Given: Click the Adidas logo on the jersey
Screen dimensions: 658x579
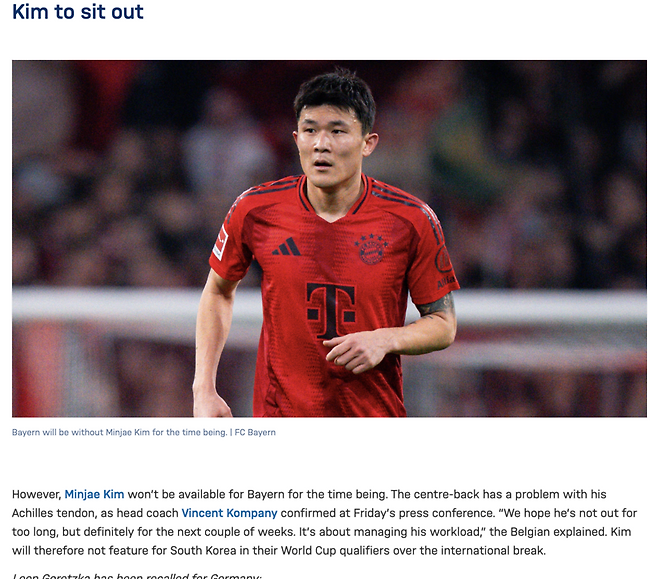Looking at the screenshot, I should [286, 247].
